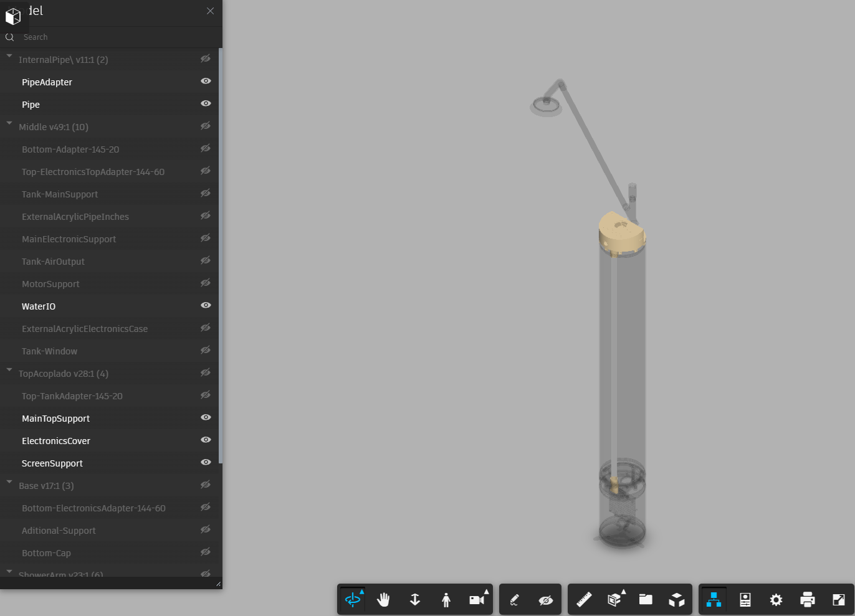Select Aditional-Support row
This screenshot has height=616, width=855.
109,531
